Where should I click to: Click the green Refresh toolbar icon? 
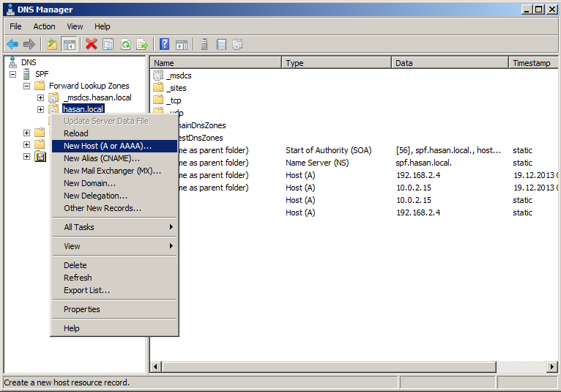click(x=125, y=45)
